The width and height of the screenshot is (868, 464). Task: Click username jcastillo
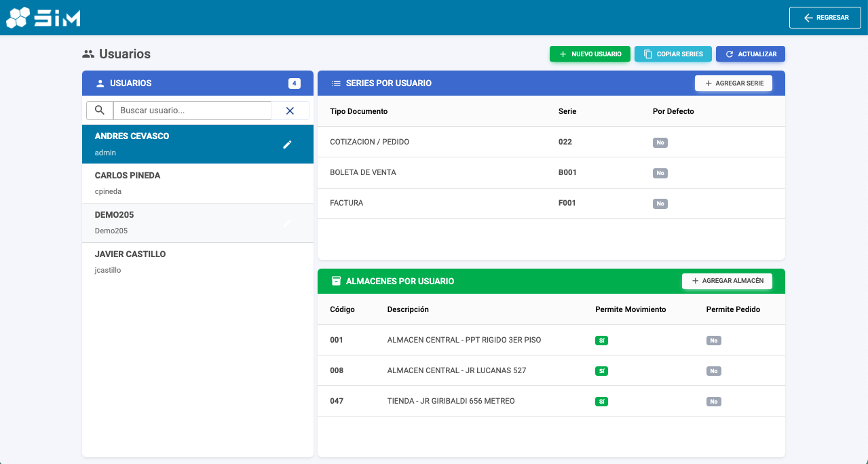click(108, 270)
